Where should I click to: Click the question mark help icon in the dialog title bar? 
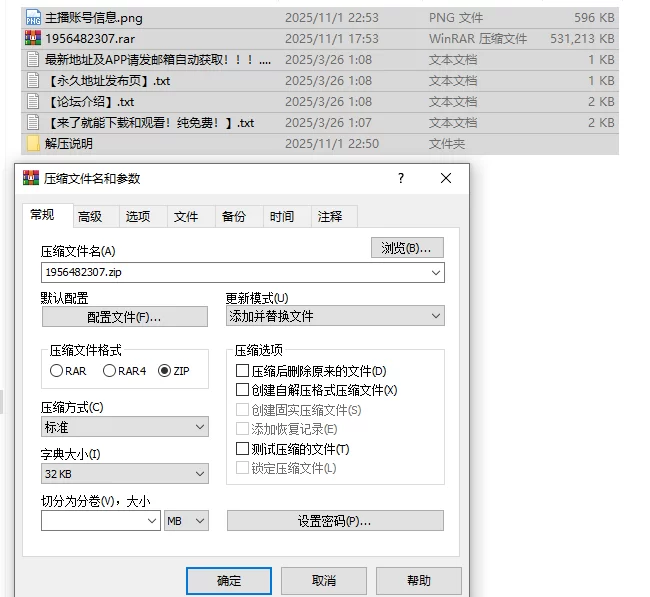click(400, 178)
